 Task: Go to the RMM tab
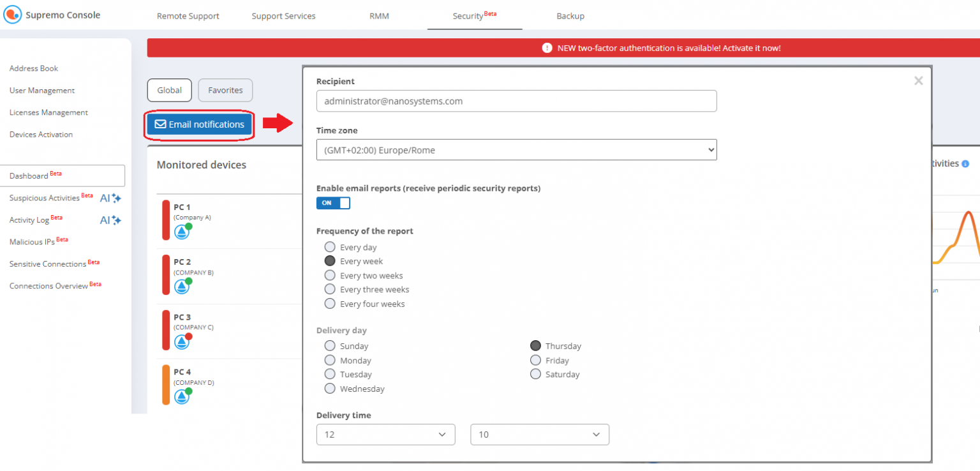(379, 16)
